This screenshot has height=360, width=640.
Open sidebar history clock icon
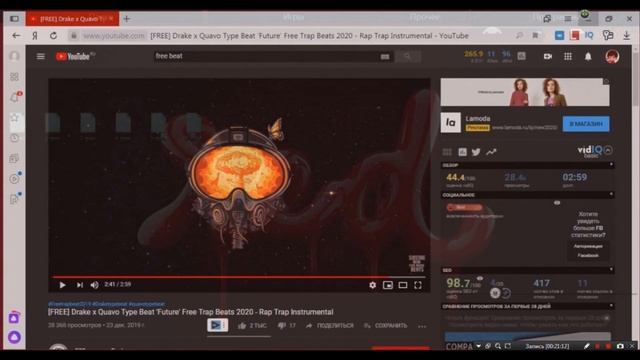click(x=15, y=138)
